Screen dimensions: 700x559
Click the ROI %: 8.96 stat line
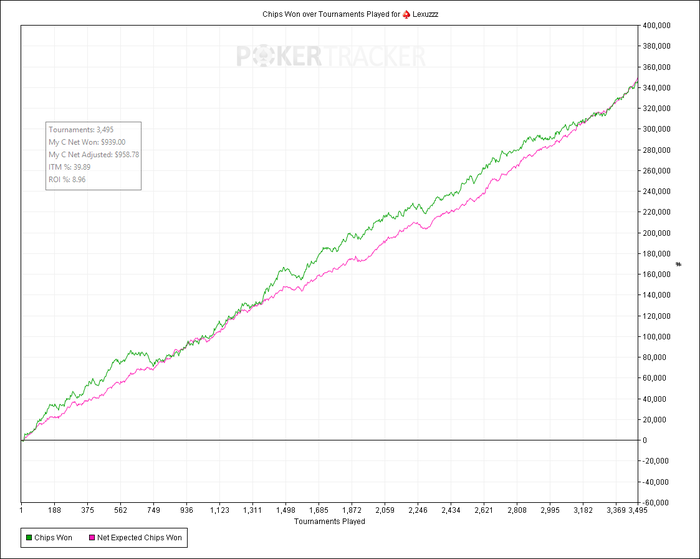pos(67,179)
